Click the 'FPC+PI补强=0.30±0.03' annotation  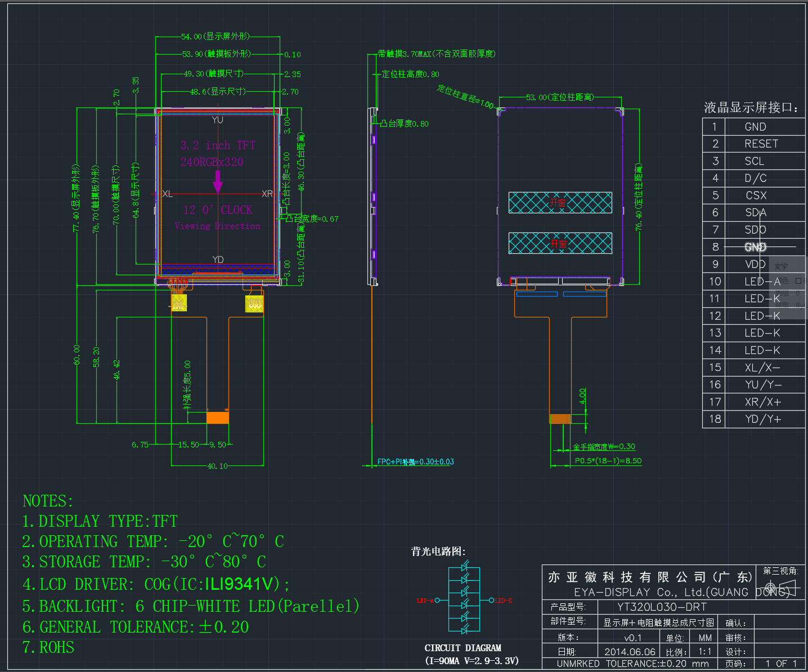(415, 462)
